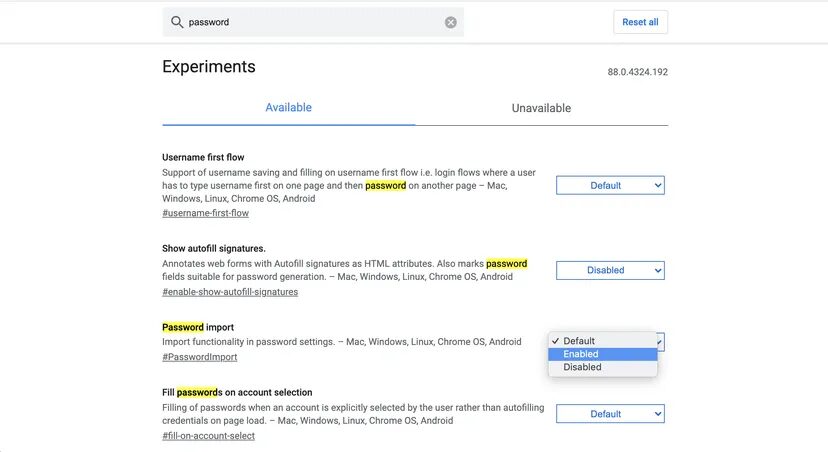Open the #fill-on-account-select link
Image resolution: width=828 pixels, height=452 pixels.
pyautogui.click(x=208, y=436)
